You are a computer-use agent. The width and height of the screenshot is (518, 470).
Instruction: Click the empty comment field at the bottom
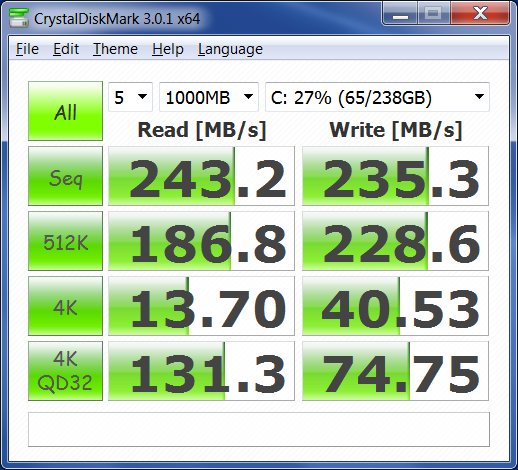(259, 429)
